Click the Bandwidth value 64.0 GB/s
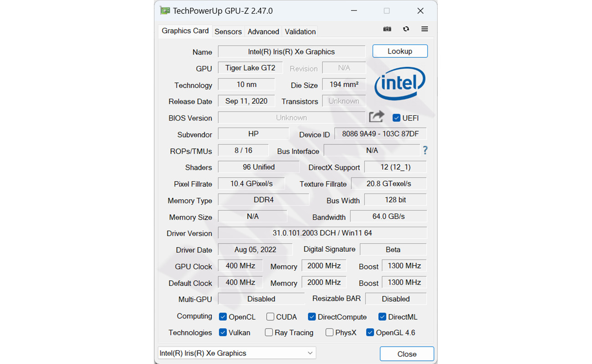Viewport: 592px width, 364px height. coord(388,216)
